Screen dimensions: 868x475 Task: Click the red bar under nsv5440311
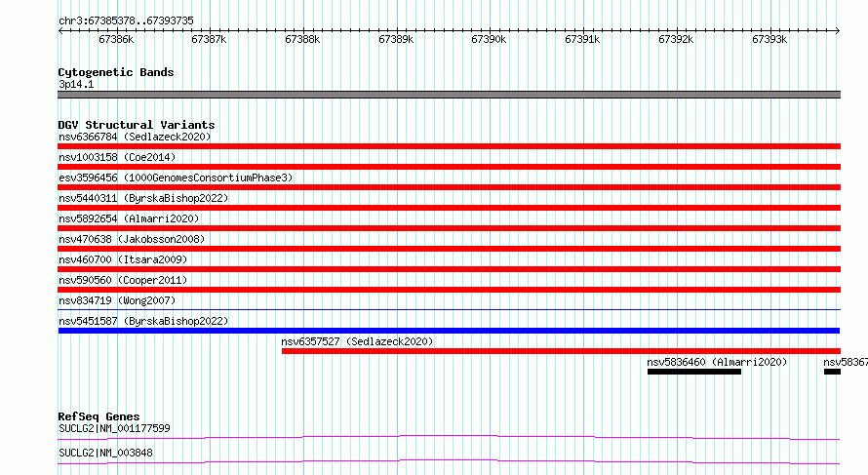pos(449,208)
